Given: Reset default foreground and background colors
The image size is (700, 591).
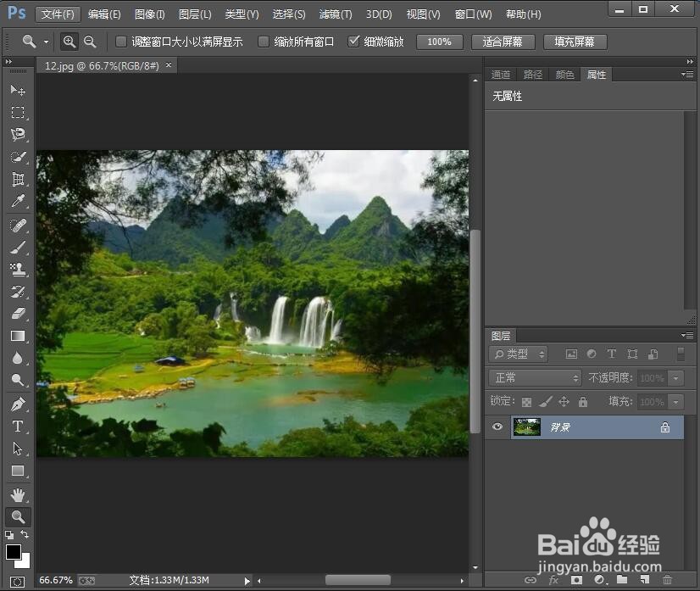Looking at the screenshot, I should (x=9, y=534).
